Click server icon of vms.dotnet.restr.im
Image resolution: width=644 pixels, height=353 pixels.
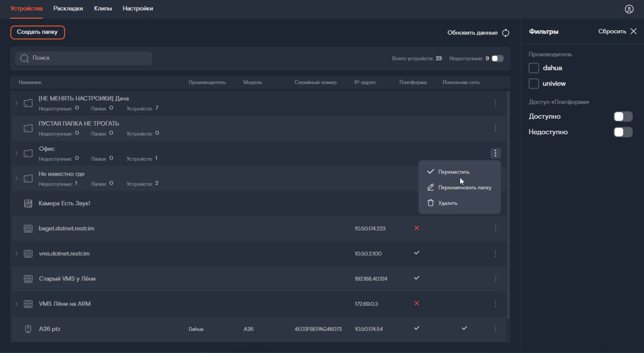point(28,254)
